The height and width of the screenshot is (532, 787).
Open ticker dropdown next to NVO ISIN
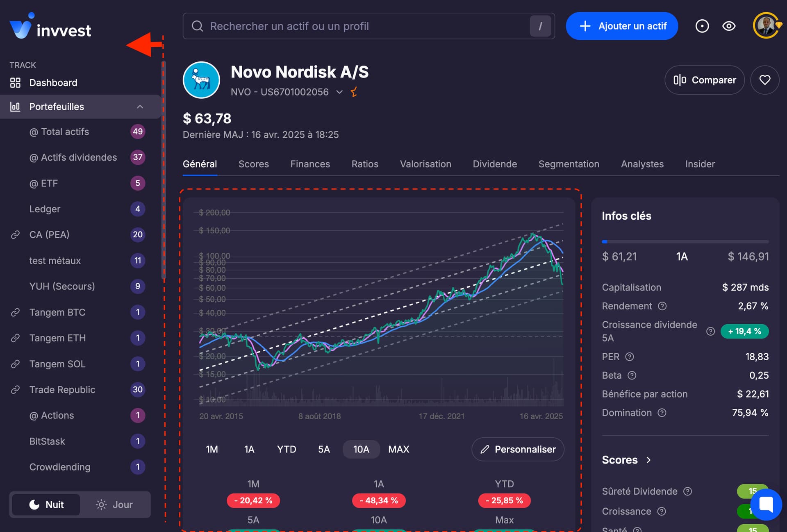click(339, 92)
